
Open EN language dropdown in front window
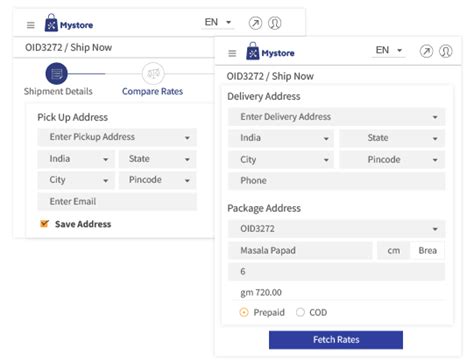[389, 50]
